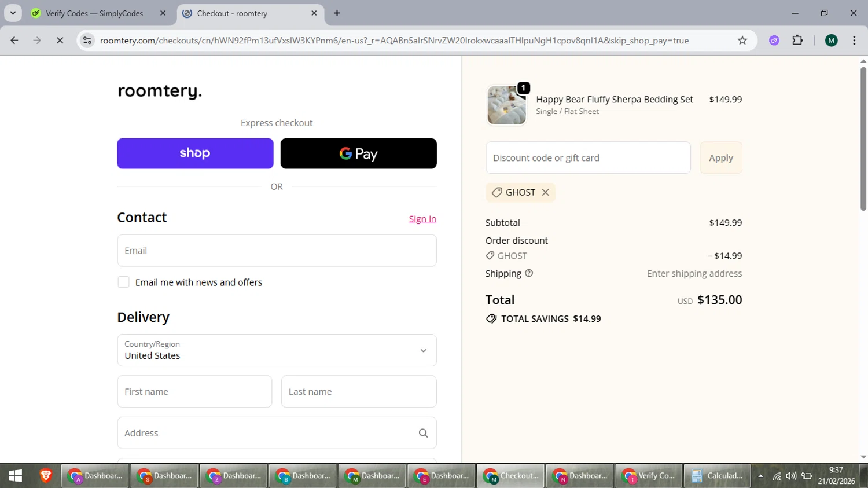Open the tab search dropdown arrow
The height and width of the screenshot is (488, 868).
[x=13, y=13]
